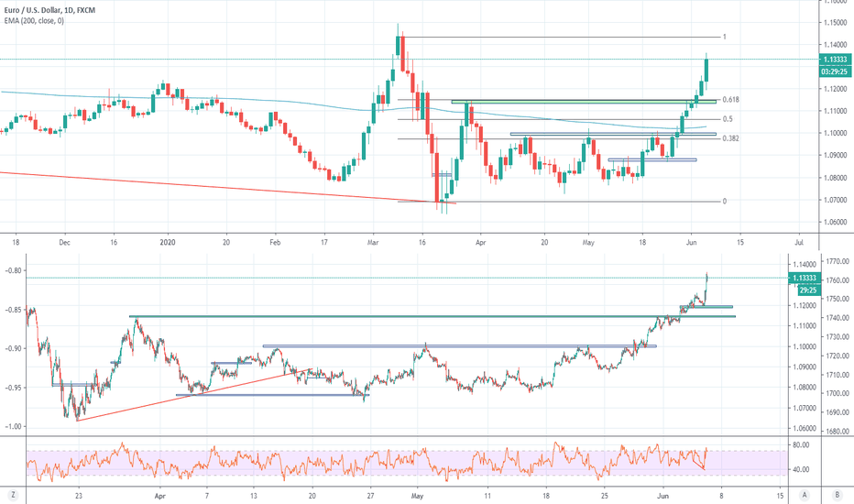
Task: Click -1.00 on the lower left axis
Action: coord(13,427)
